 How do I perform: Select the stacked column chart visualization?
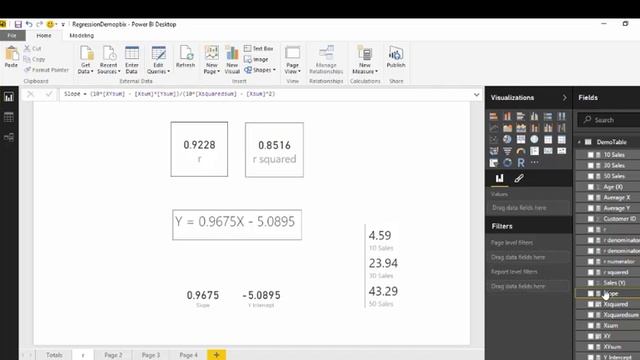pos(507,116)
